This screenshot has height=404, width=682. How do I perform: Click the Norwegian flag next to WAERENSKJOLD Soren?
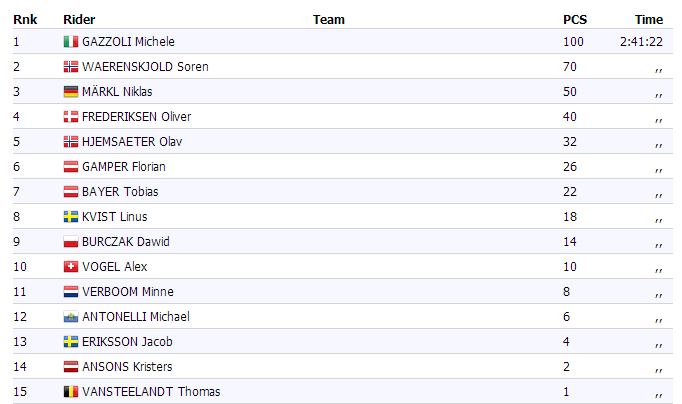point(70,67)
